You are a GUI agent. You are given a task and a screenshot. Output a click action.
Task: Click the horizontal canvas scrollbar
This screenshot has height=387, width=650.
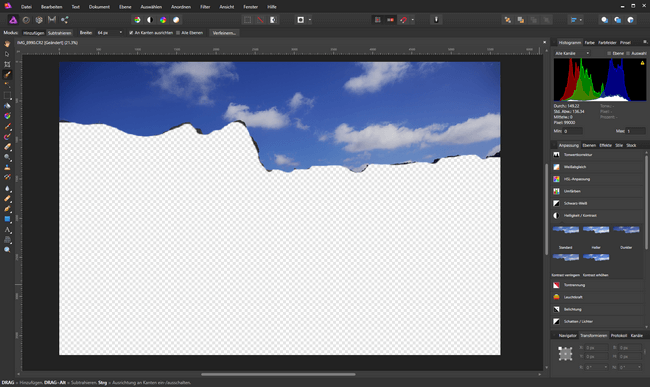278,374
